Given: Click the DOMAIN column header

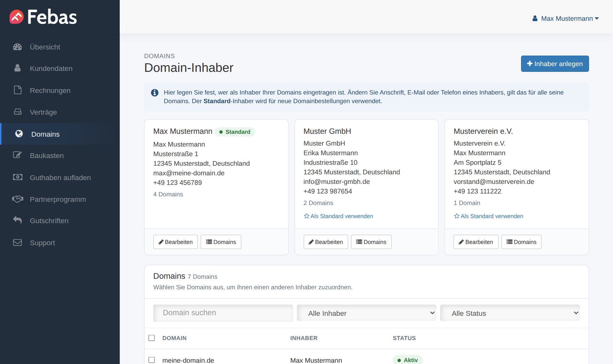Looking at the screenshot, I should click(174, 338).
